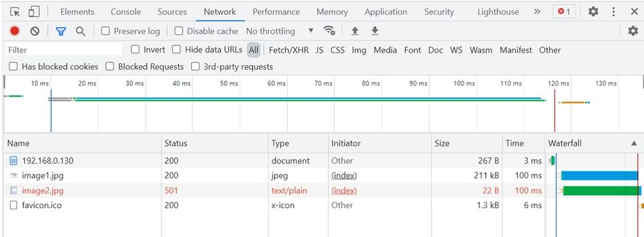Export HAR file with download arrow

[374, 31]
